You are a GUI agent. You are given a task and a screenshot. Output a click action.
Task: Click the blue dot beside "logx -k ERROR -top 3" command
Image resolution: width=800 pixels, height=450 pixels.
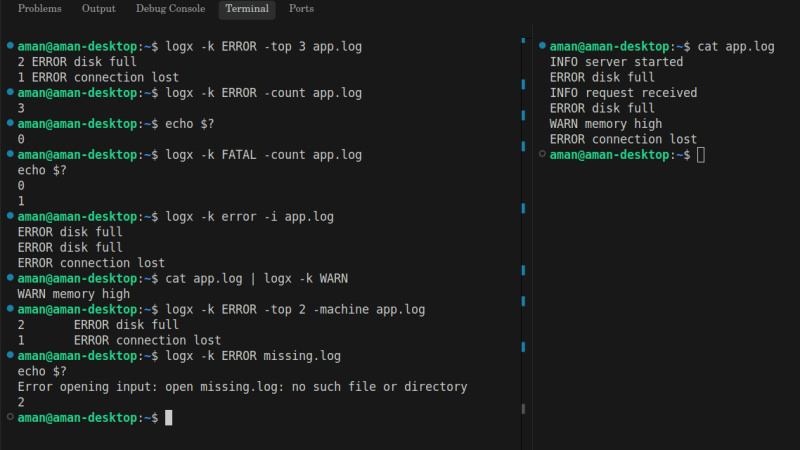[10, 46]
